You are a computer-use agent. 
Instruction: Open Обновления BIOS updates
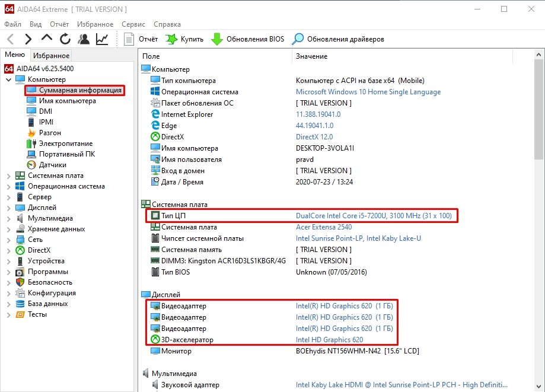(x=248, y=39)
